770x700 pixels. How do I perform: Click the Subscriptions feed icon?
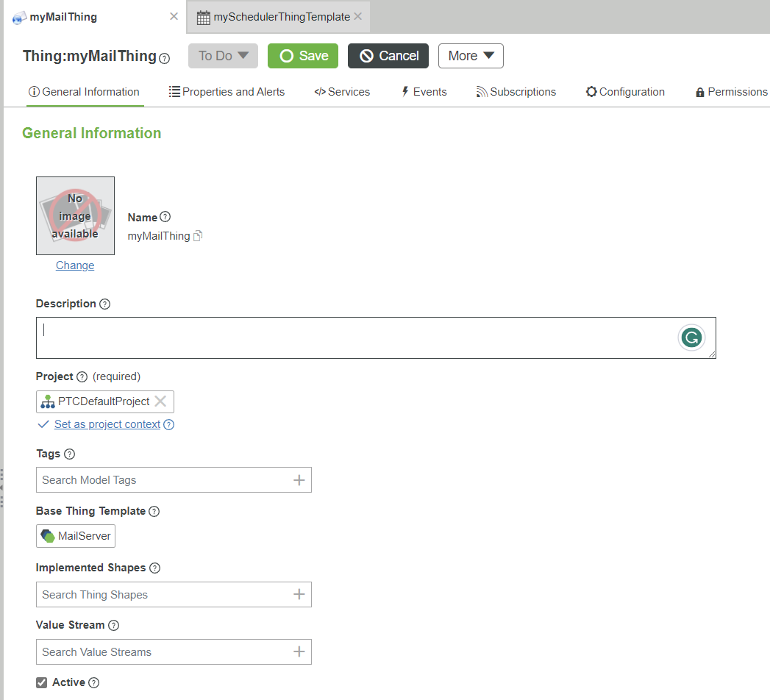tap(483, 91)
